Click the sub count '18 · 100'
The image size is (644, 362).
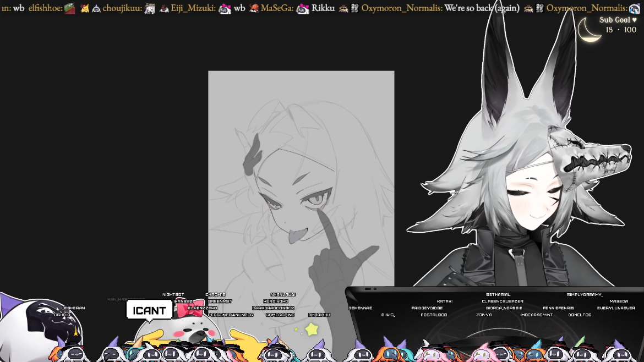coord(620,30)
